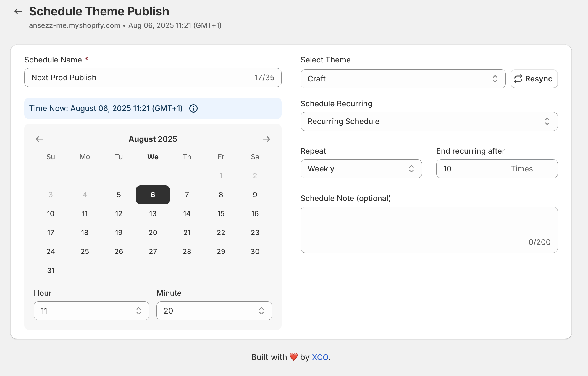Image resolution: width=588 pixels, height=376 pixels.
Task: Click the info icon next to Time Now
Action: click(193, 108)
